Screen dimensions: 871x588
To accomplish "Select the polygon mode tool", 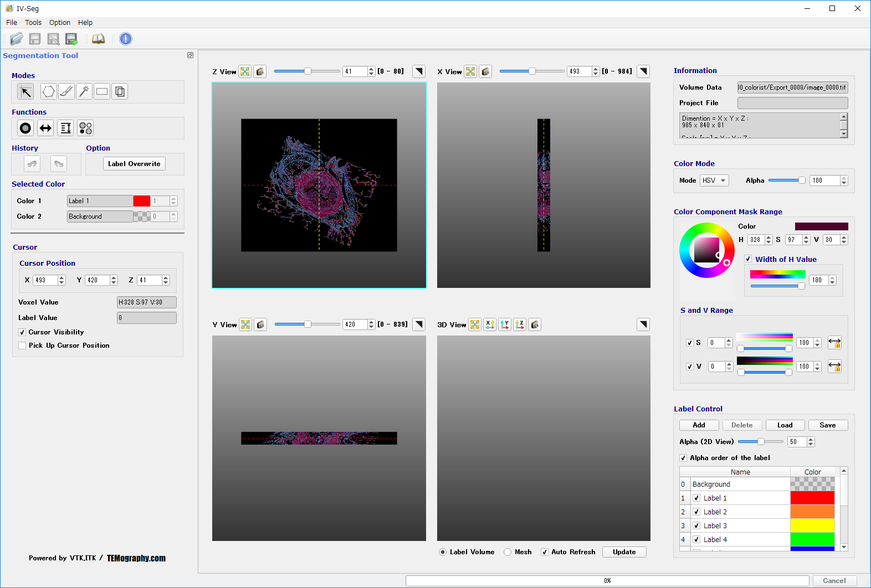I will pos(49,91).
